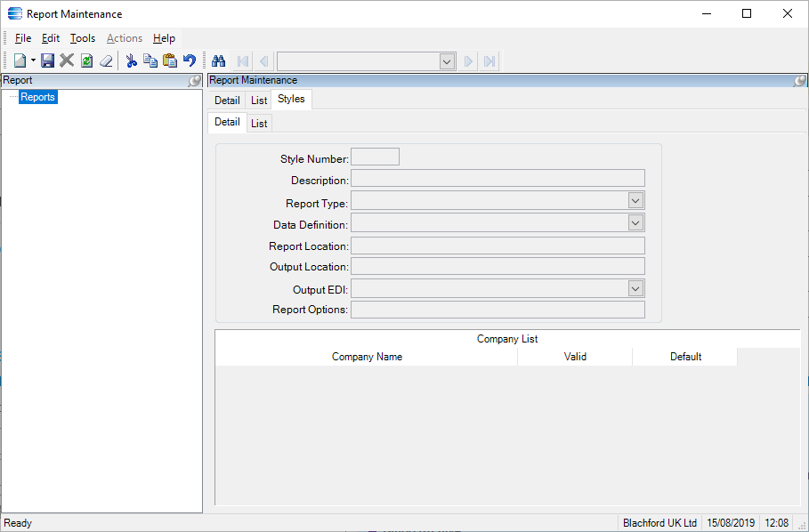Open the Help menu
The image size is (809, 532).
(x=164, y=38)
